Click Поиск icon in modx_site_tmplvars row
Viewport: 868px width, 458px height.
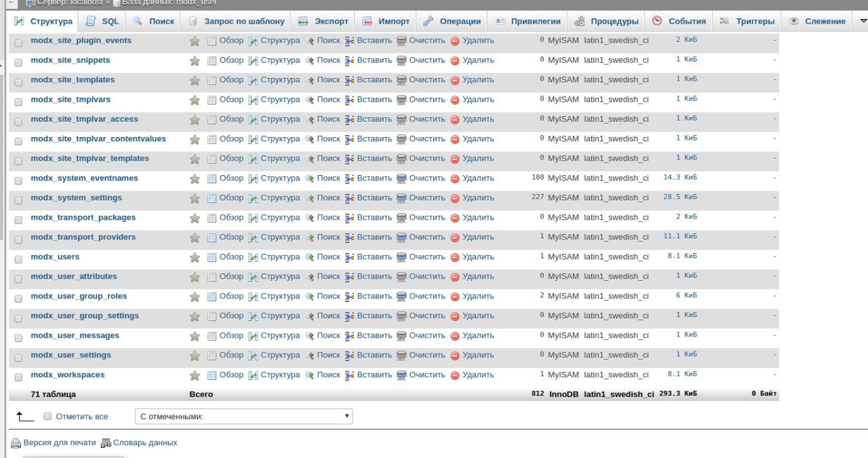coord(310,100)
